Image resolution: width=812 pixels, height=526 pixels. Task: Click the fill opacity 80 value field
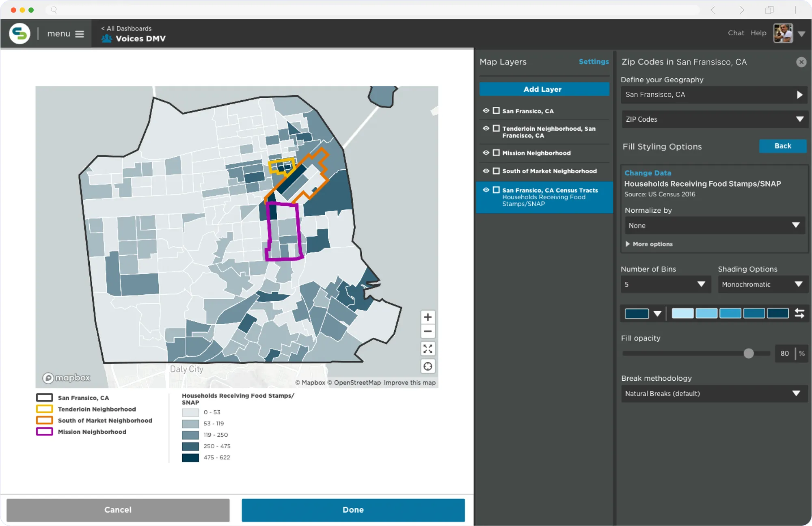coord(784,354)
